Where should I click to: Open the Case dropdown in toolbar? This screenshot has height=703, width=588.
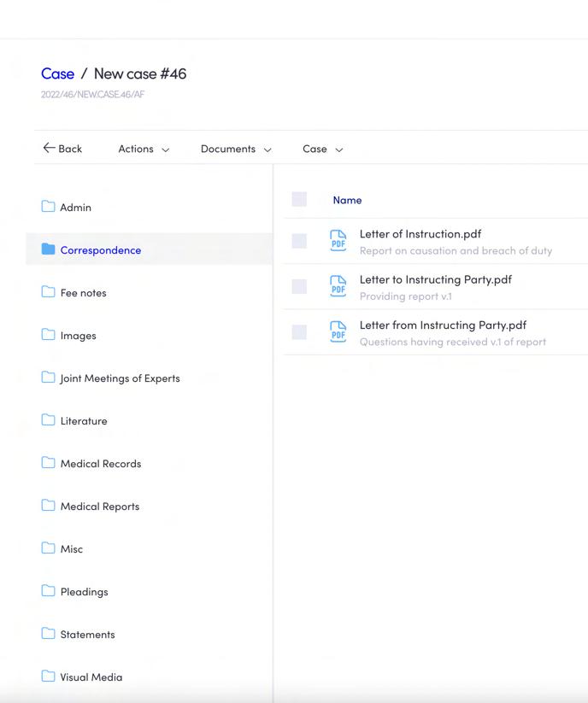322,149
